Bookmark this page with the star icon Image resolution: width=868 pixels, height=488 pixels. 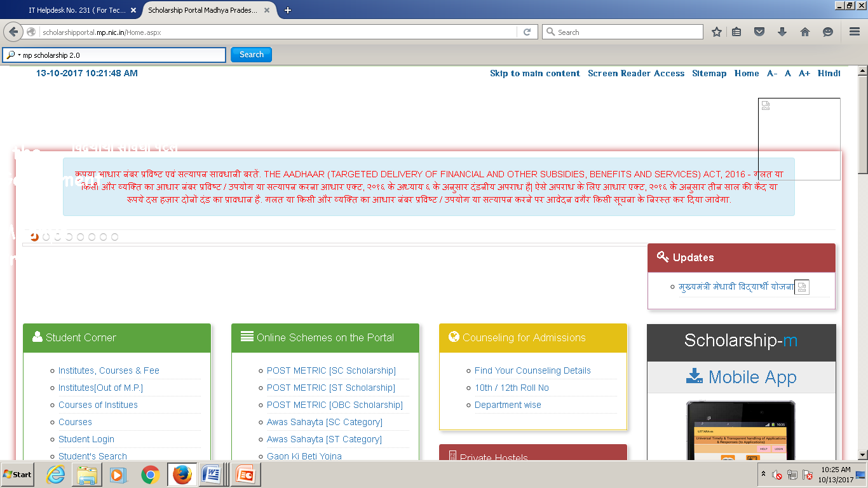click(717, 32)
